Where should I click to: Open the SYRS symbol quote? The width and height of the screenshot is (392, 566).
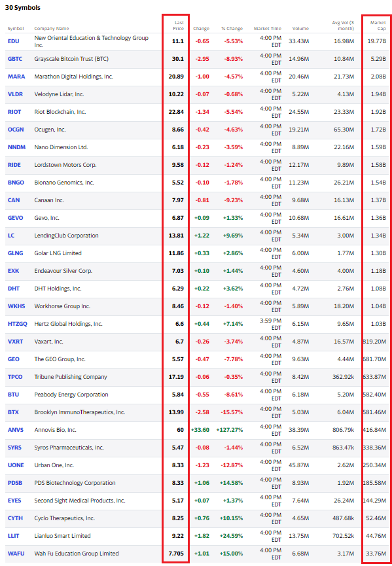tap(15, 448)
